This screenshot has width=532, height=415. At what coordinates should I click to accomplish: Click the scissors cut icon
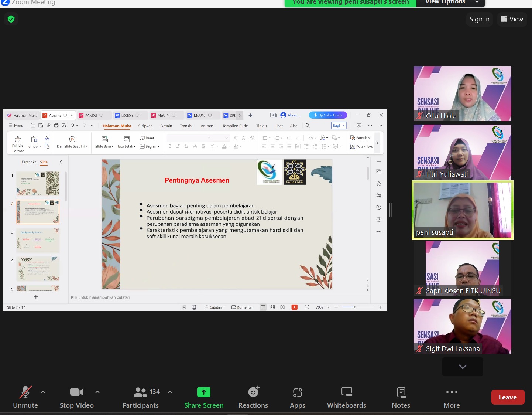47,138
